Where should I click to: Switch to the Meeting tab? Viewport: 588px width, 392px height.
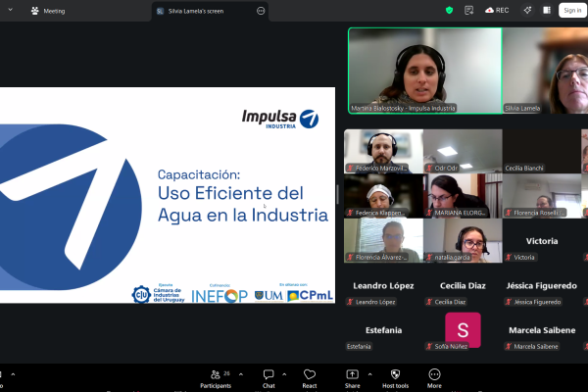(48, 11)
